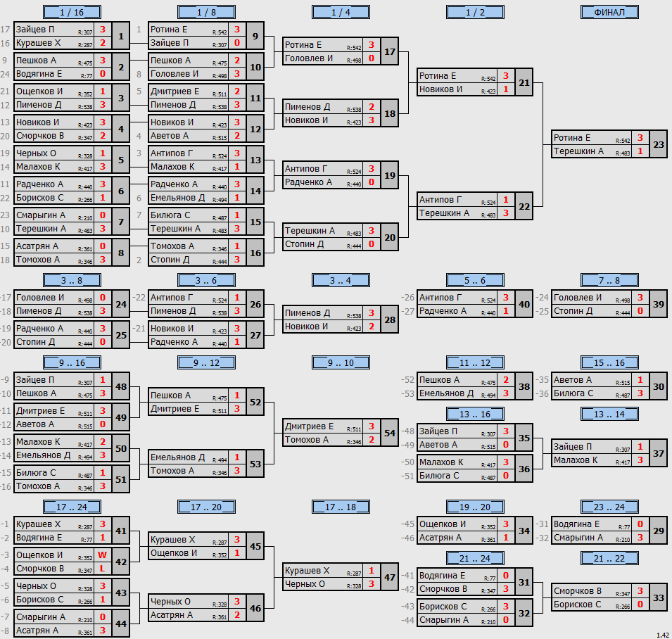This screenshot has height=639, width=672.
Task: Click the 'ФИНАЛ' round header
Action: click(609, 12)
